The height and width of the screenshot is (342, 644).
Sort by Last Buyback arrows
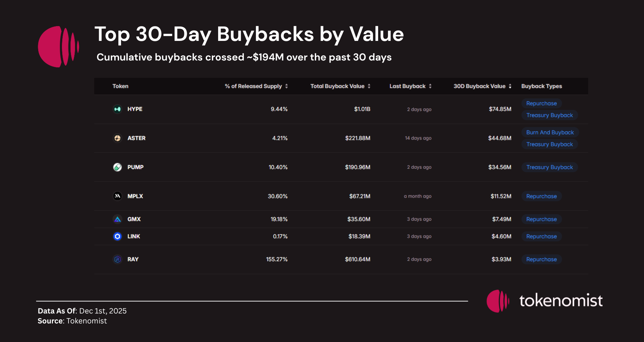point(430,86)
